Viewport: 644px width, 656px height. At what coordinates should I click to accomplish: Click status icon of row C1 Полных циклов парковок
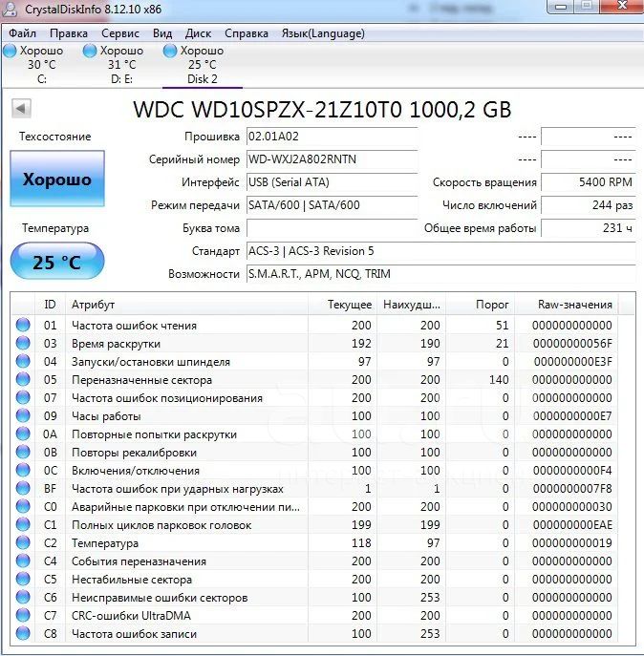tap(23, 524)
